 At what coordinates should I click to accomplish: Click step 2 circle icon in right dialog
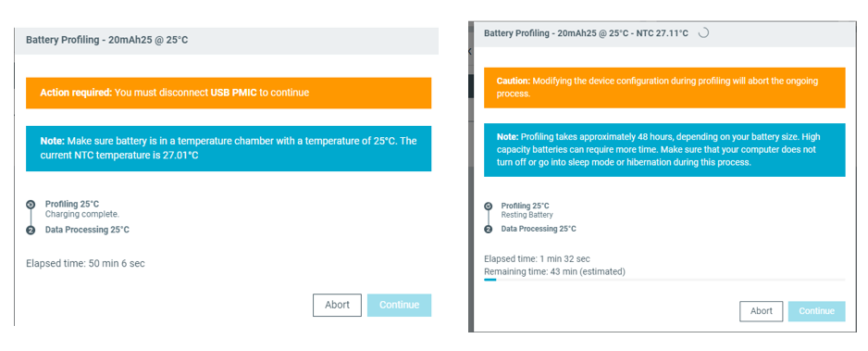[x=489, y=229]
